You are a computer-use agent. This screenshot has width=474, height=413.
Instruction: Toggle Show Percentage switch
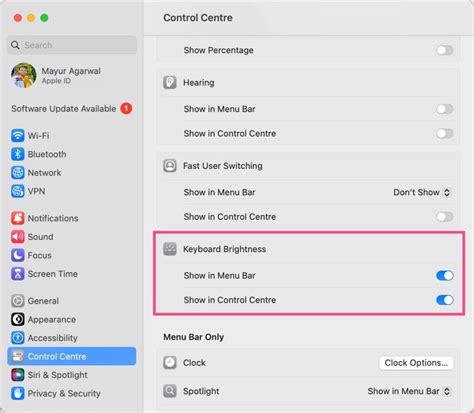[445, 50]
